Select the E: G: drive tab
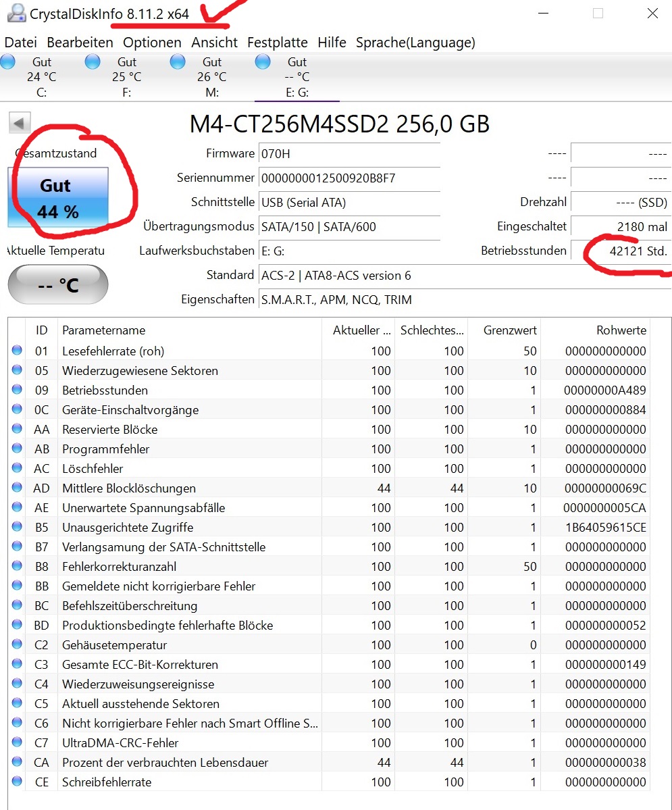This screenshot has height=810, width=672. click(x=297, y=76)
